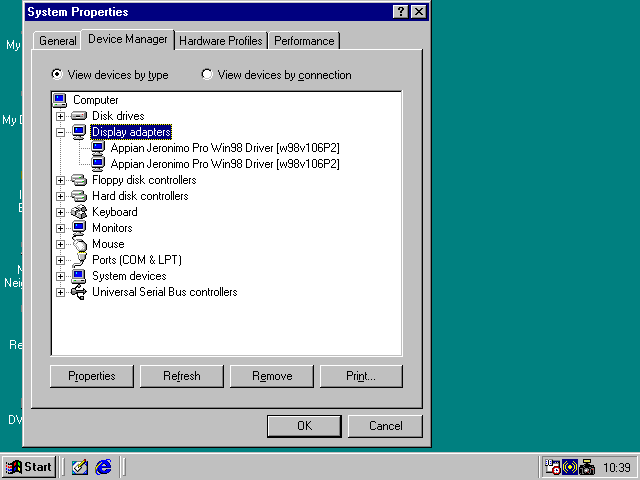Click the Display adapters monitor icon

pos(79,132)
